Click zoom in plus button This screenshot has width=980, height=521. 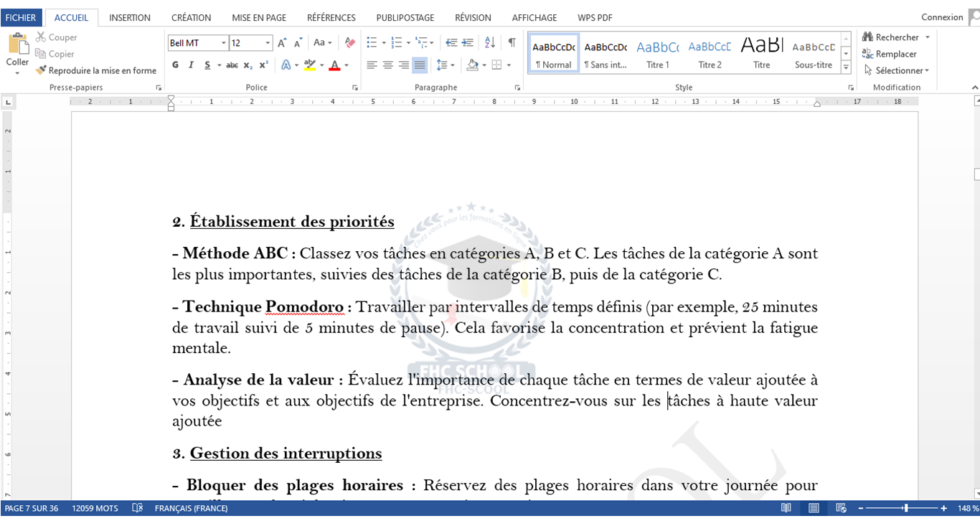[x=943, y=508]
